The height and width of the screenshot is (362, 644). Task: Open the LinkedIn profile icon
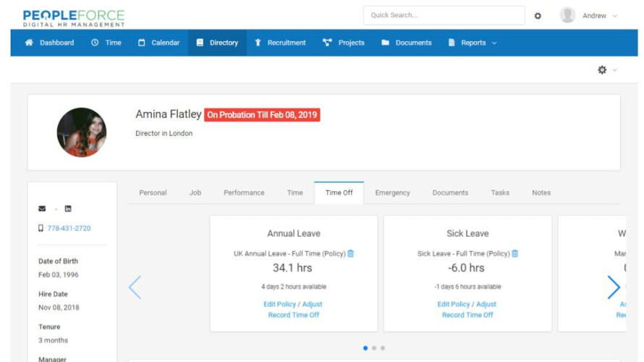(68, 209)
